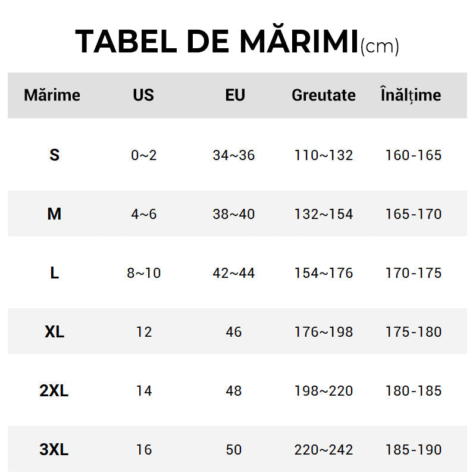Click the 3XL size row label
Viewport: 476px width, 476px height.
[54, 449]
